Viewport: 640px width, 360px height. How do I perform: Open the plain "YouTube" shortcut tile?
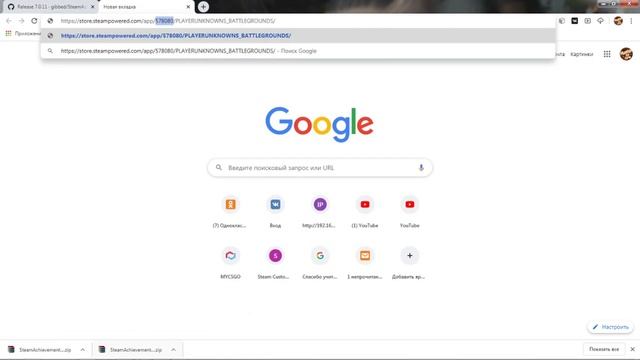(409, 204)
